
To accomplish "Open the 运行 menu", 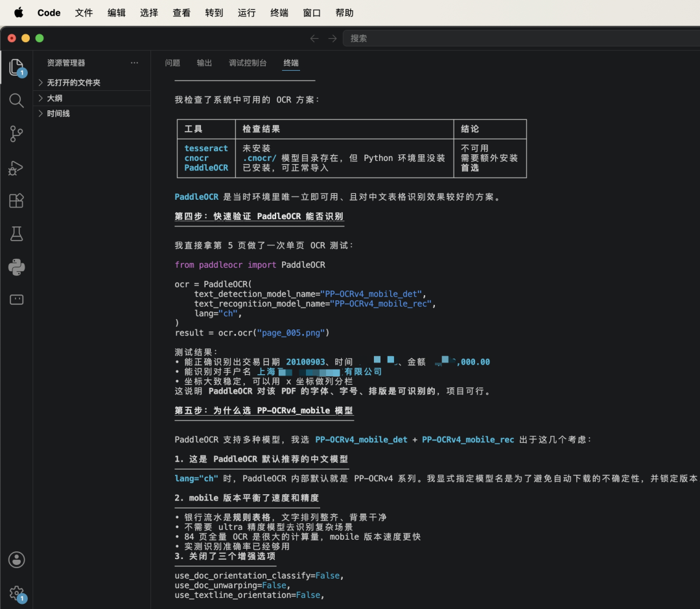I will coord(247,12).
